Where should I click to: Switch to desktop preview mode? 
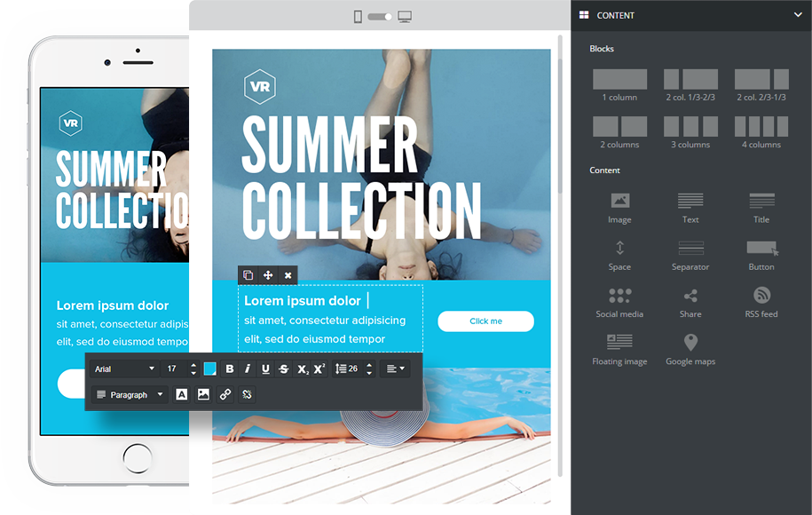(x=406, y=16)
